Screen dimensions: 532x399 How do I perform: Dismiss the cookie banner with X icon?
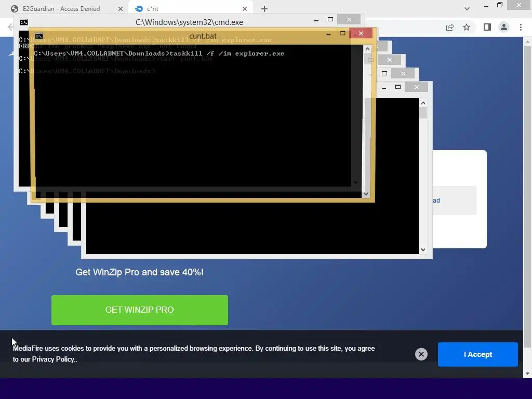click(x=421, y=354)
